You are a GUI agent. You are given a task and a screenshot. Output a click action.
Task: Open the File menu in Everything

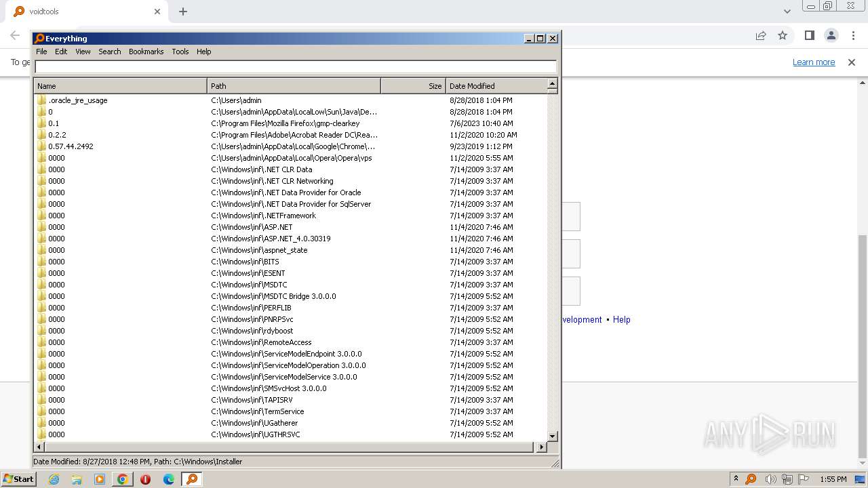[x=41, y=52]
